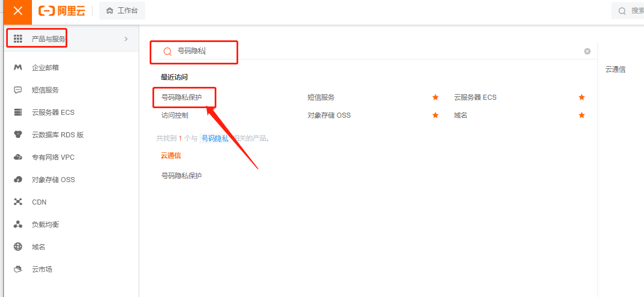Image resolution: width=644 pixels, height=297 pixels.
Task: Open CDN in the sidebar
Action: click(x=39, y=202)
